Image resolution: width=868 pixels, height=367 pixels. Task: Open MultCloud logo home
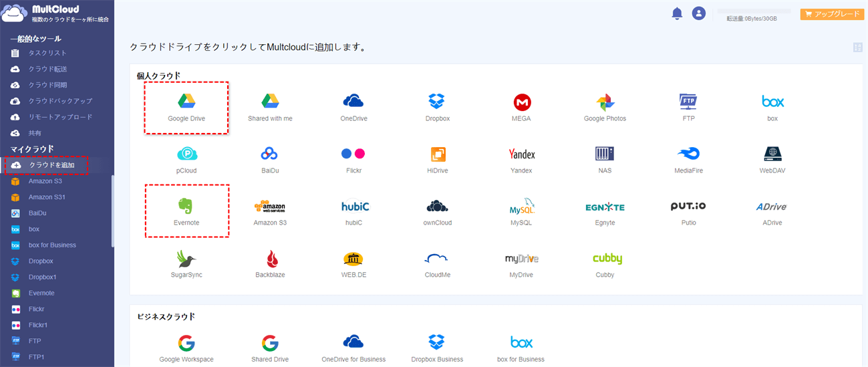[x=55, y=13]
